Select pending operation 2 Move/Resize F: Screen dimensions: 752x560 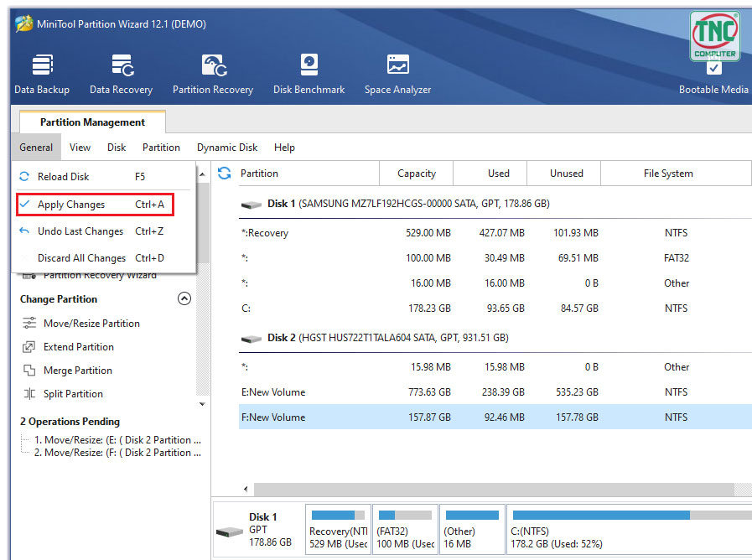pos(117,452)
